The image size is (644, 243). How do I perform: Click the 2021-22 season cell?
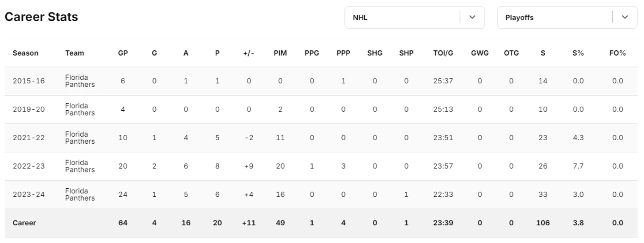click(29, 138)
